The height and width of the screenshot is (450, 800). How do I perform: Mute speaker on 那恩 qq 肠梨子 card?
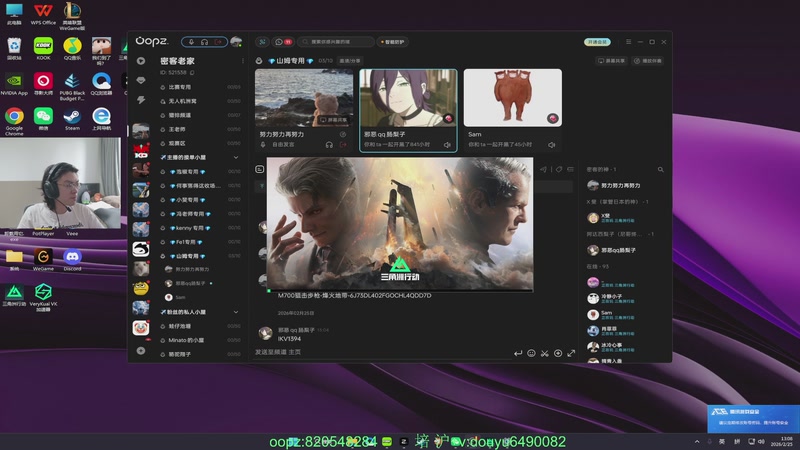point(447,145)
